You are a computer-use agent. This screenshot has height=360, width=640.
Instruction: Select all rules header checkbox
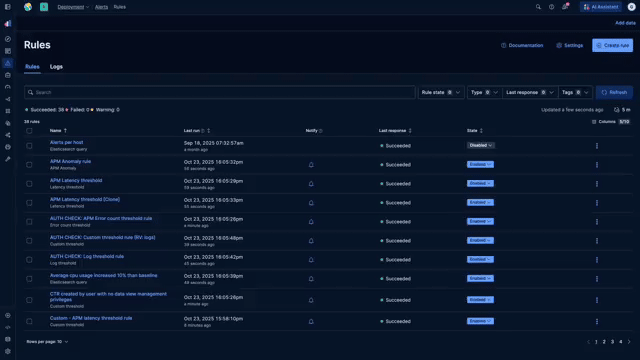pos(29,131)
